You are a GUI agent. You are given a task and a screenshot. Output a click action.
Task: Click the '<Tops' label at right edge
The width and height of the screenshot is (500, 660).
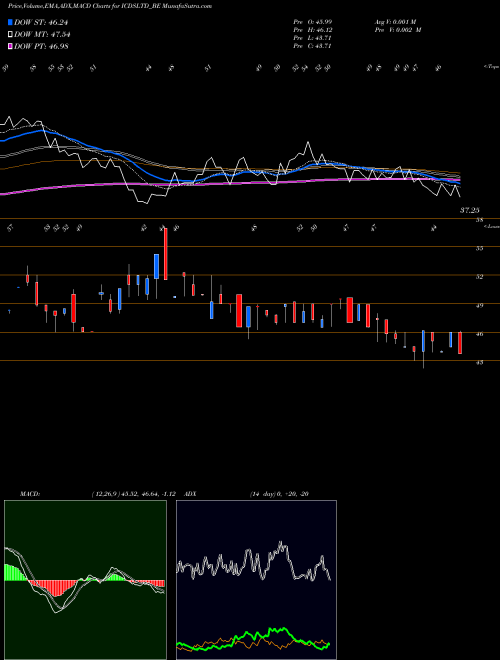coord(491,67)
